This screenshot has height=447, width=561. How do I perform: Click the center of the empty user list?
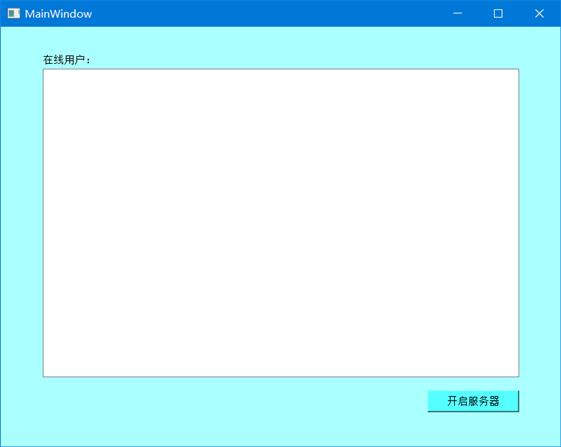281,223
